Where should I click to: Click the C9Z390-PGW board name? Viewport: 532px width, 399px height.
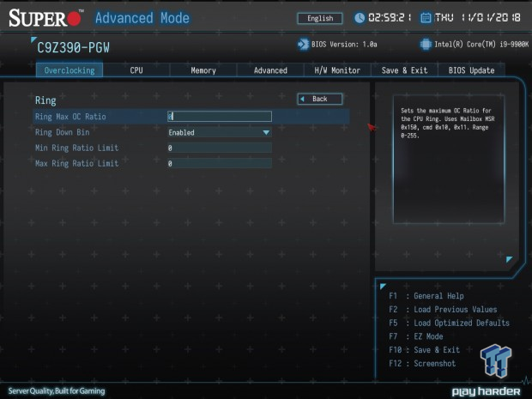point(73,48)
